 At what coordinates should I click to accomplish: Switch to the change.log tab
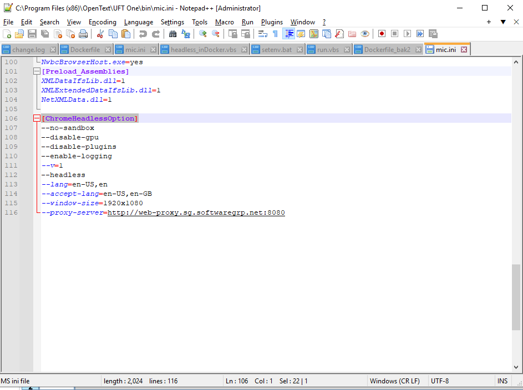pyautogui.click(x=28, y=50)
